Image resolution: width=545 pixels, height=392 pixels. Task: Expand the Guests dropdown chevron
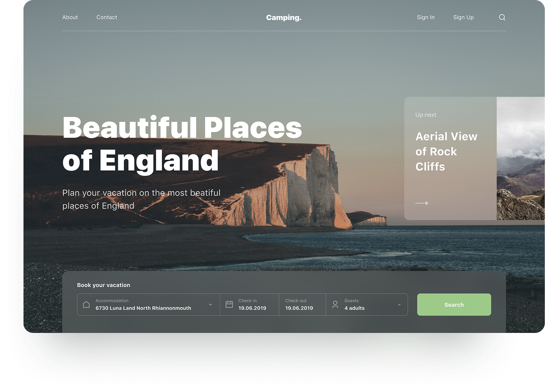[x=399, y=305]
